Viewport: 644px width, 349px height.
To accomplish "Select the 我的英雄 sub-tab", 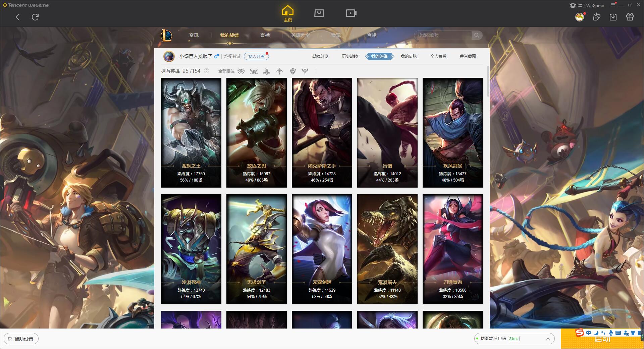I will point(379,56).
